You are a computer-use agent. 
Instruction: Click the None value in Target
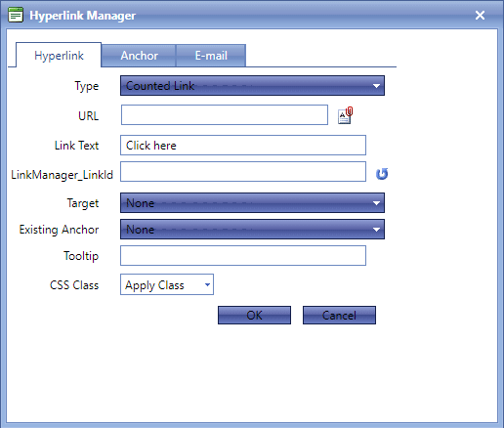[140, 203]
